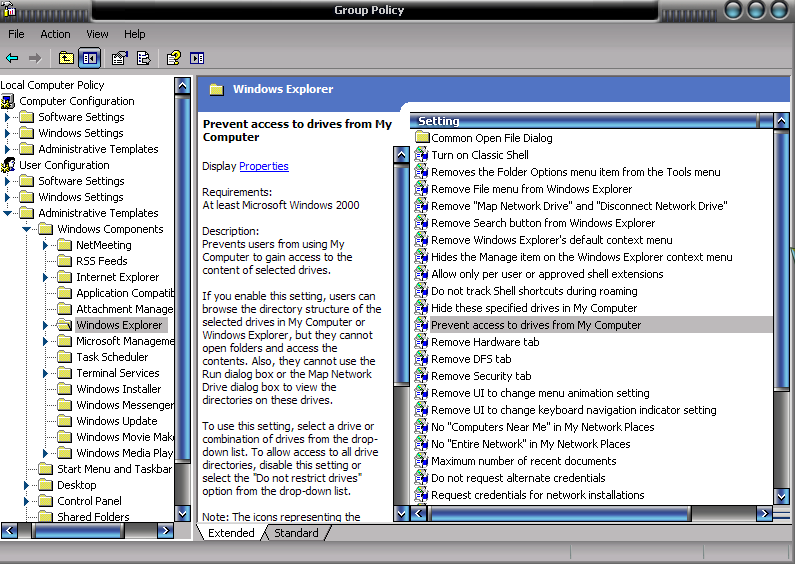Open the Action menu
This screenshot has width=795, height=564.
55,34
